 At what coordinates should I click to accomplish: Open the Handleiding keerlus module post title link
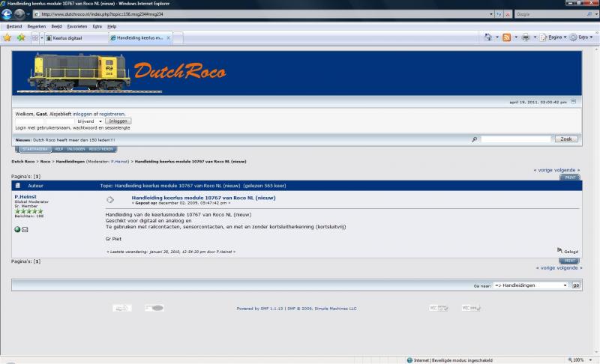pyautogui.click(x=203, y=198)
